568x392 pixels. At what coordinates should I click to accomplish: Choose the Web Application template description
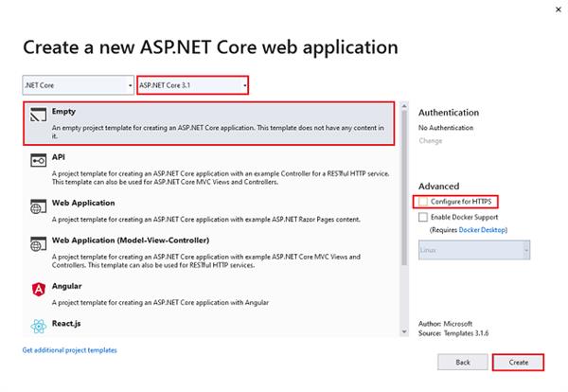click(208, 217)
